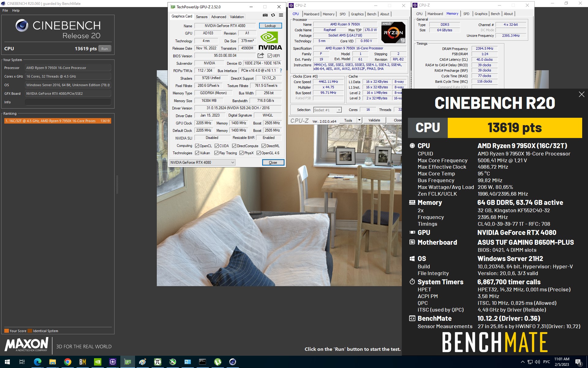Image resolution: width=588 pixels, height=368 pixels.
Task: Click the Cinebench Run button
Action: [105, 49]
